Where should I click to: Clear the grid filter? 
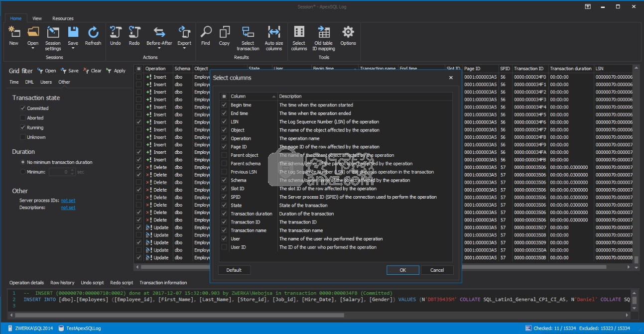click(93, 71)
